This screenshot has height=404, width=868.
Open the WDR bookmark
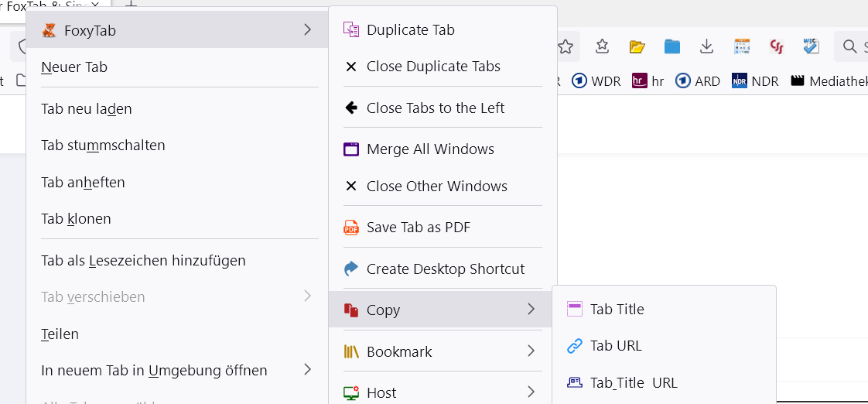tap(596, 81)
